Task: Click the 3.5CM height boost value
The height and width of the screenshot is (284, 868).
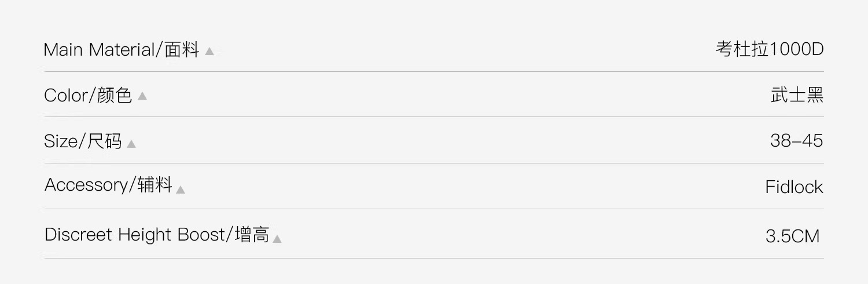Action: click(792, 236)
